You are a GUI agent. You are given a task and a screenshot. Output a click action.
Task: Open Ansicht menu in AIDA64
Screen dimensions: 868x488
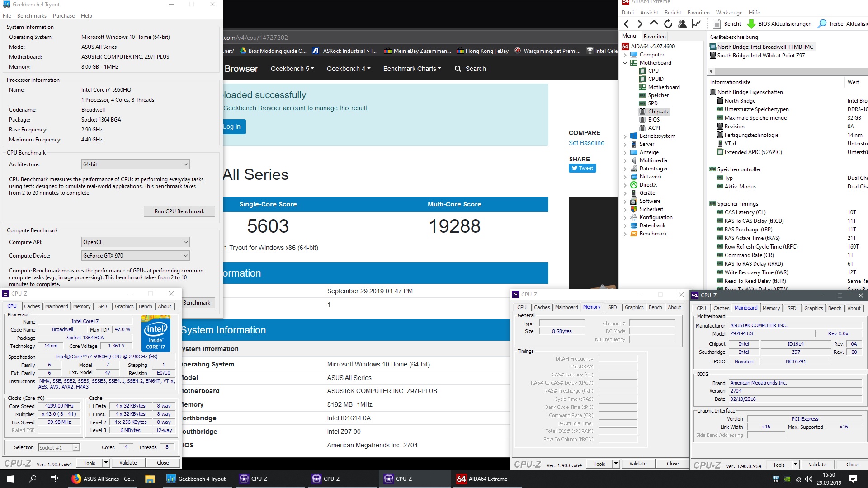(649, 13)
